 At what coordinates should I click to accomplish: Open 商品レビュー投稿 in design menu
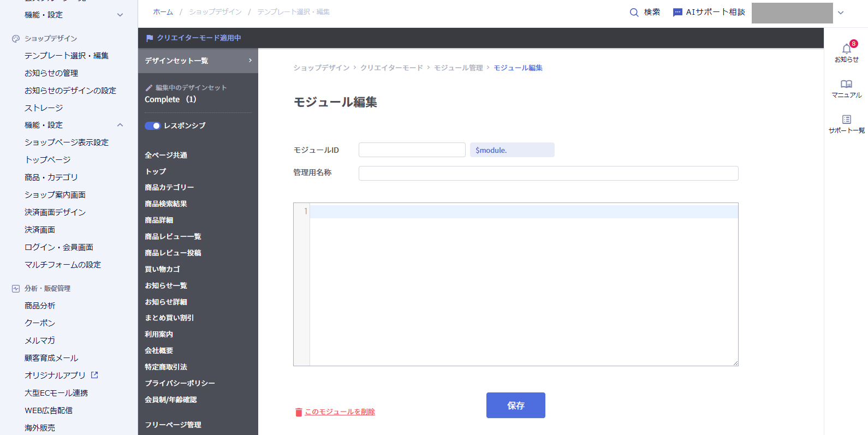[173, 253]
